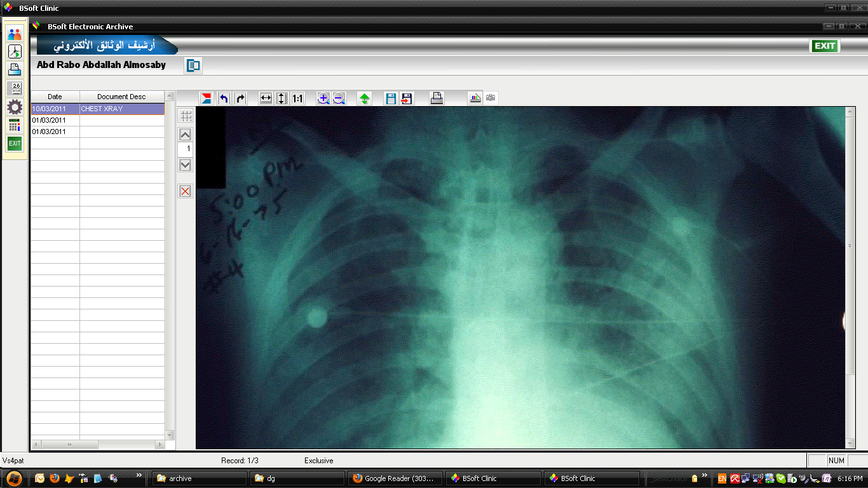The width and height of the screenshot is (868, 488).
Task: Select the 10/03/2011 CHEST XRAY record date
Action: point(55,109)
